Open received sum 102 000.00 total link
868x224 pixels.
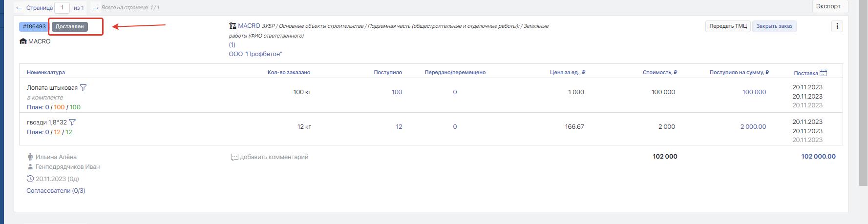[818, 157]
